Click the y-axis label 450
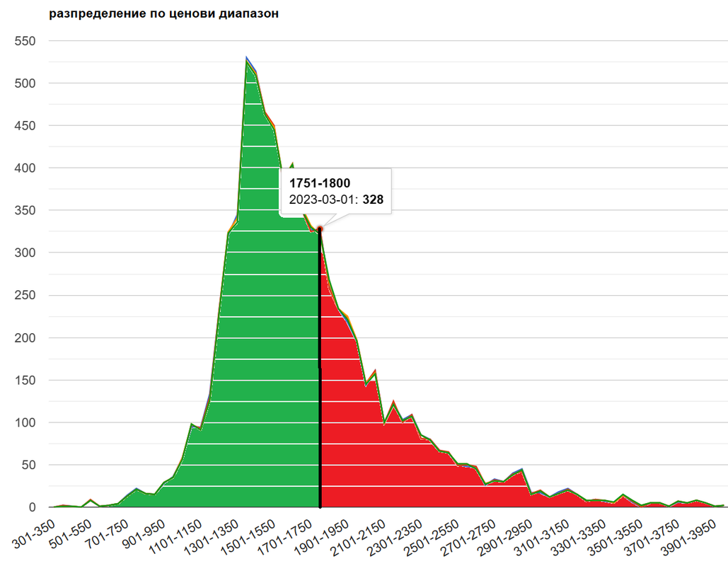This screenshot has height=566, width=728. [x=25, y=125]
